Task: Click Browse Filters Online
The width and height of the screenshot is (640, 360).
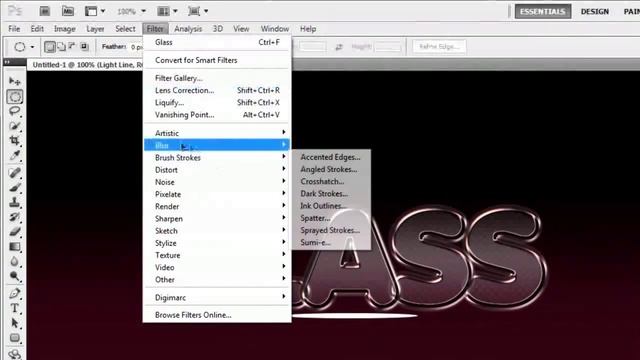Action: tap(217, 315)
